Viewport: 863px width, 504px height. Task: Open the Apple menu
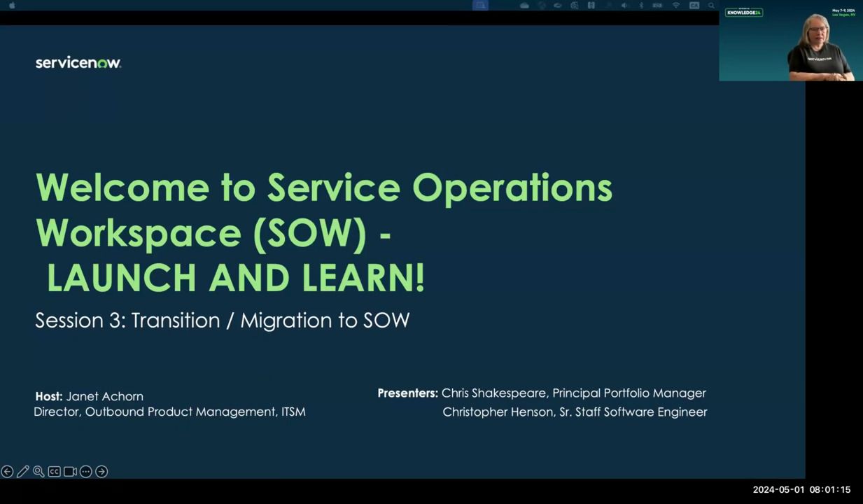point(11,5)
